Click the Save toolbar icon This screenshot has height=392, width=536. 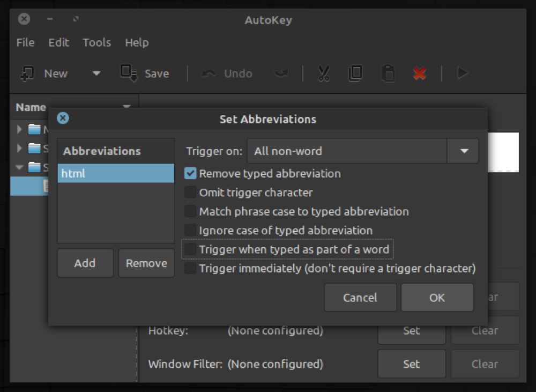click(x=129, y=73)
